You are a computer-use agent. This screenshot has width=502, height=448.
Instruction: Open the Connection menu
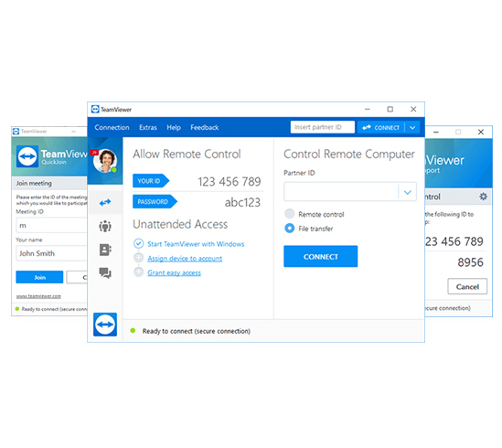tap(112, 127)
